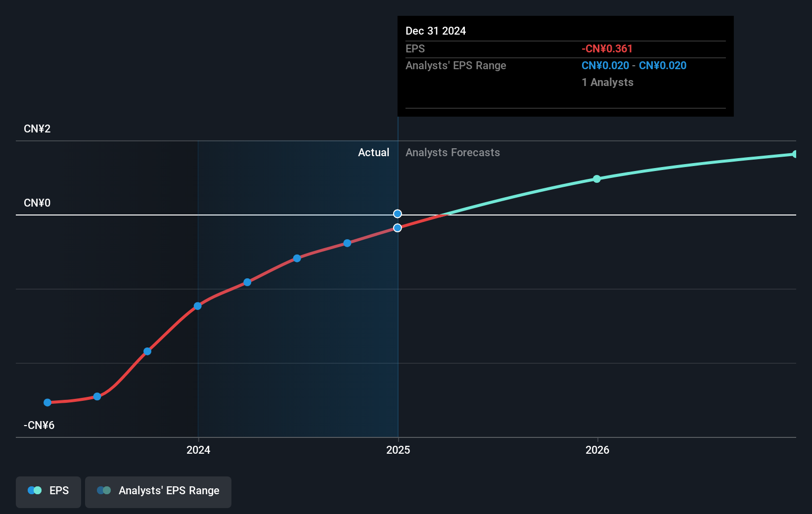Image resolution: width=812 pixels, height=514 pixels.
Task: Click the CN¥0 y-axis label
Action: click(37, 203)
